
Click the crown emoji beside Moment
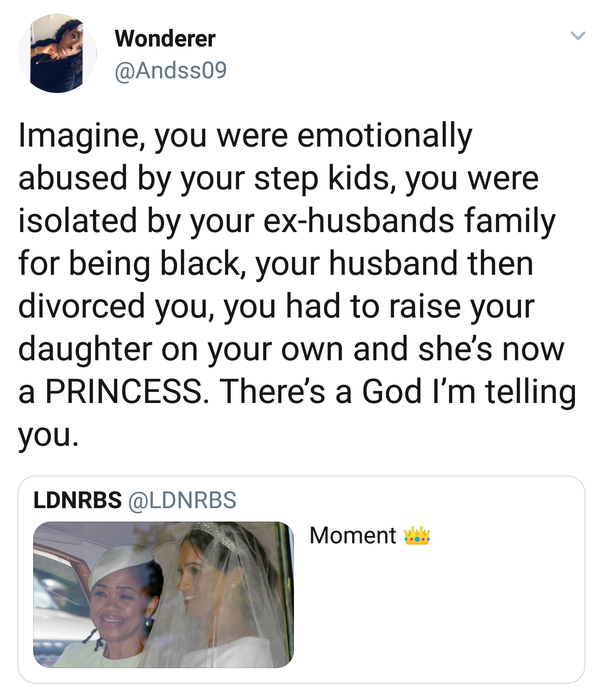[x=417, y=536]
